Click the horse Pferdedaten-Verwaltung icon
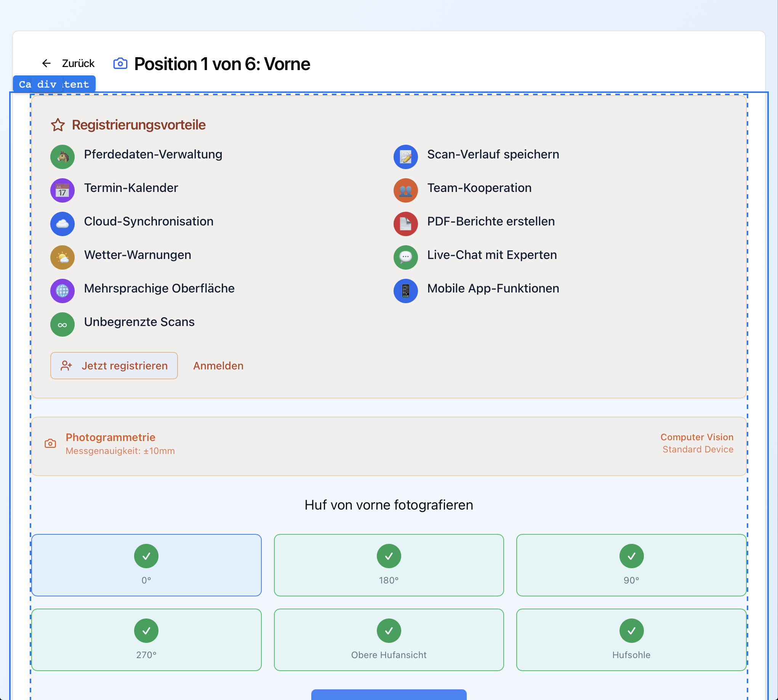The height and width of the screenshot is (700, 778). tap(62, 157)
